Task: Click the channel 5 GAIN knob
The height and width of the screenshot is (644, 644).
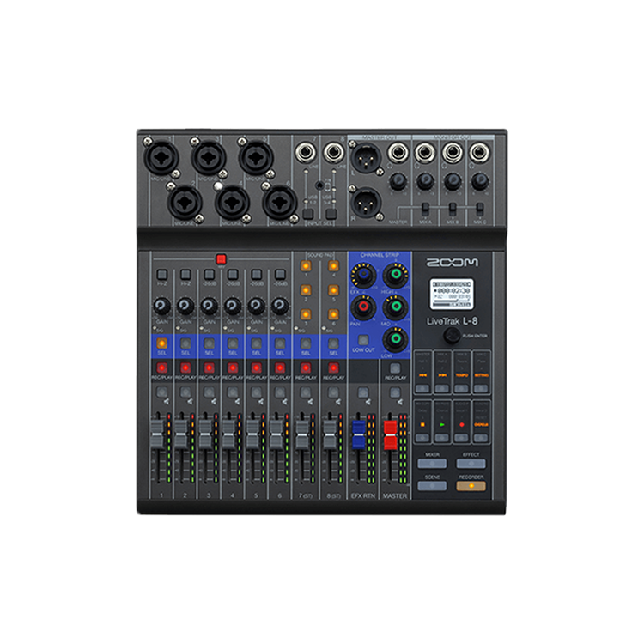Action: pyautogui.click(x=256, y=306)
